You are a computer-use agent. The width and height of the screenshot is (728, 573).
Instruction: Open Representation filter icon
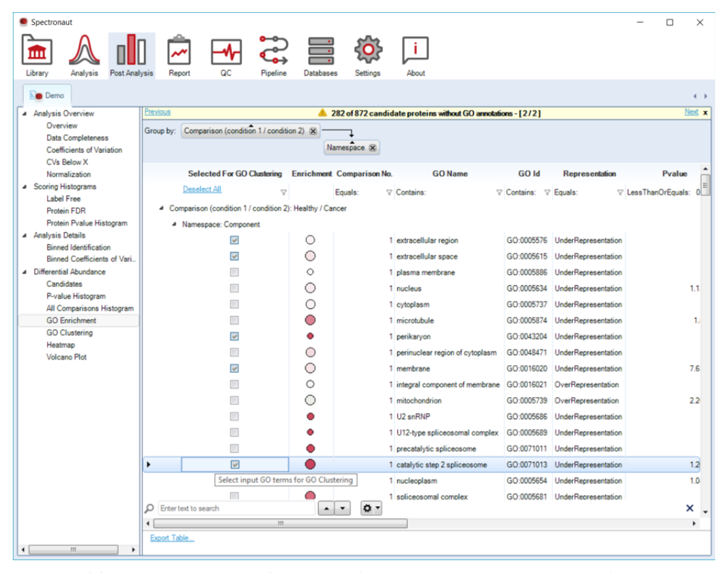click(620, 192)
